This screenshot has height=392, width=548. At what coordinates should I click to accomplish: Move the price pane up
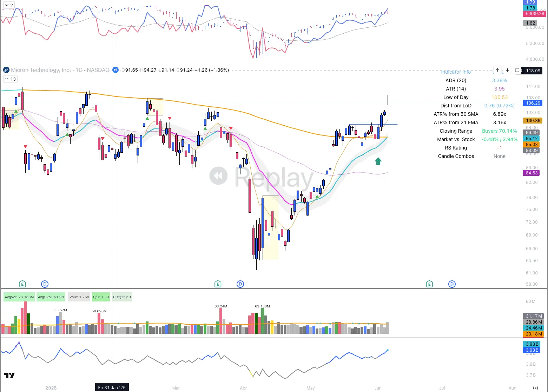point(497,70)
